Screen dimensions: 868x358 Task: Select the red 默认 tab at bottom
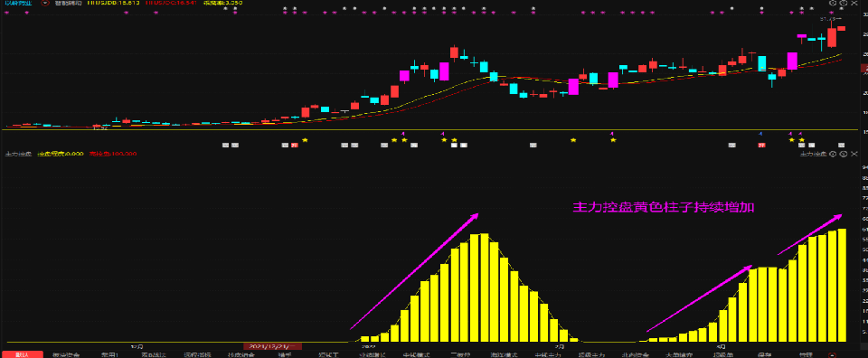click(22, 354)
